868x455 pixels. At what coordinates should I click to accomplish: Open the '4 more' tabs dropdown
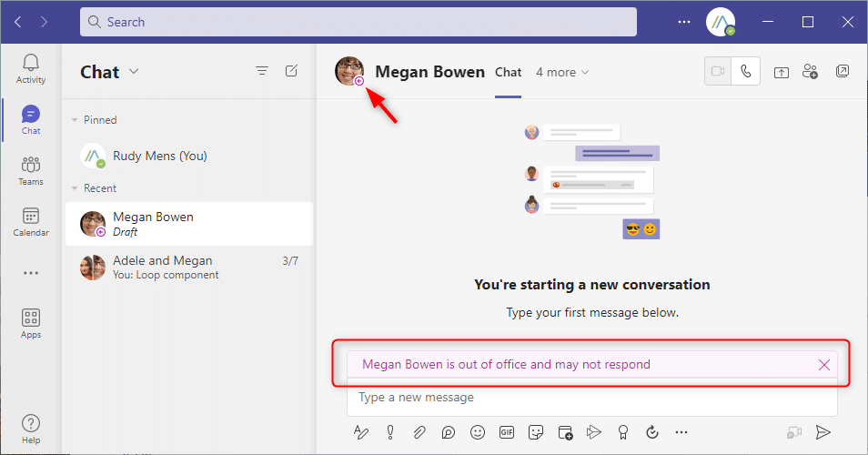(562, 72)
